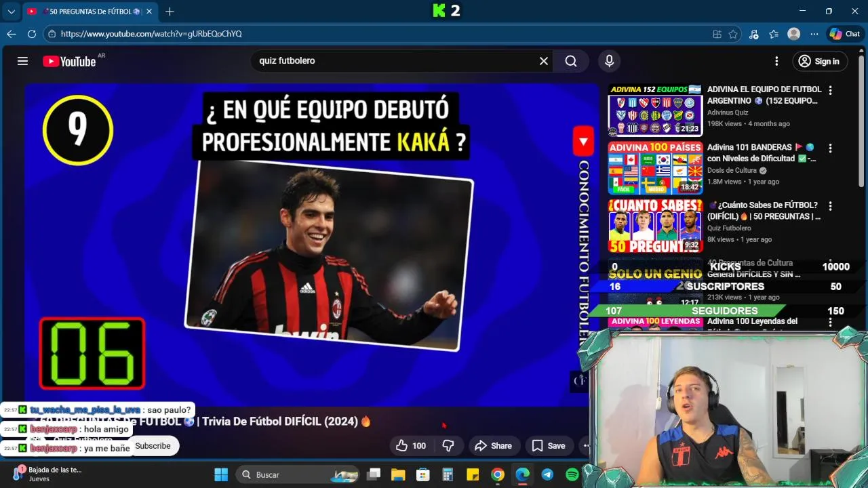Visit the Dosis de Cultura channel
Screen dimensions: 868x488
click(732, 171)
